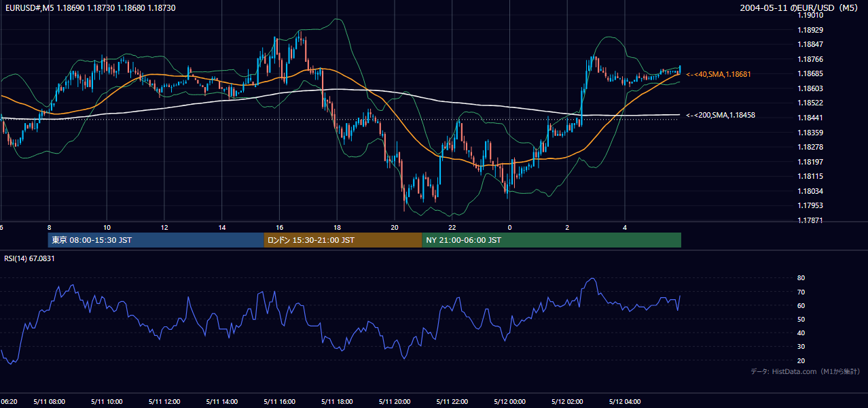This screenshot has height=408, width=868.
Task: Click the 200,SMA,1.18458 label
Action: (x=721, y=115)
